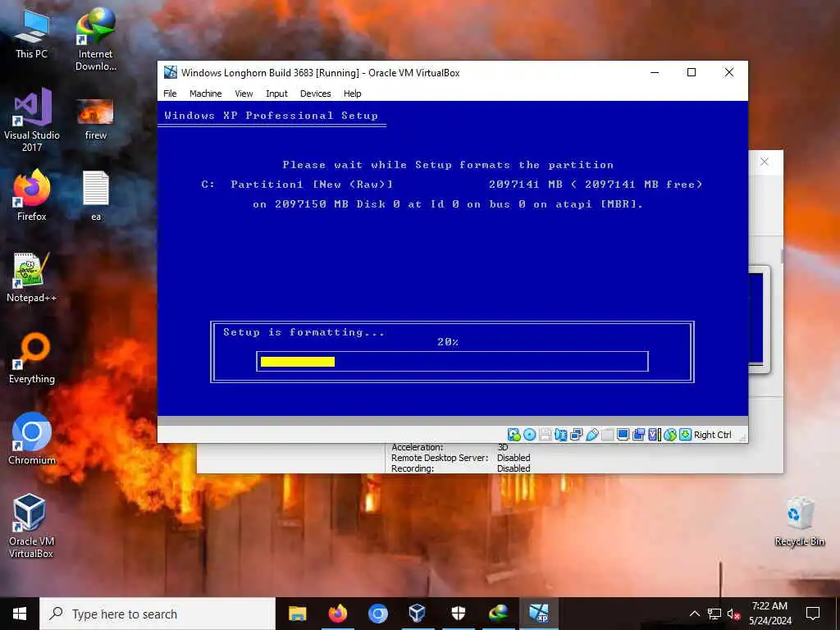
Task: Open the Input menu
Action: coord(276,94)
